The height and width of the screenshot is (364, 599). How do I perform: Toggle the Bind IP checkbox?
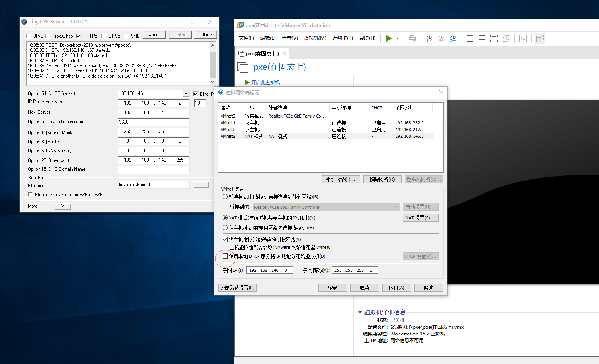click(195, 94)
